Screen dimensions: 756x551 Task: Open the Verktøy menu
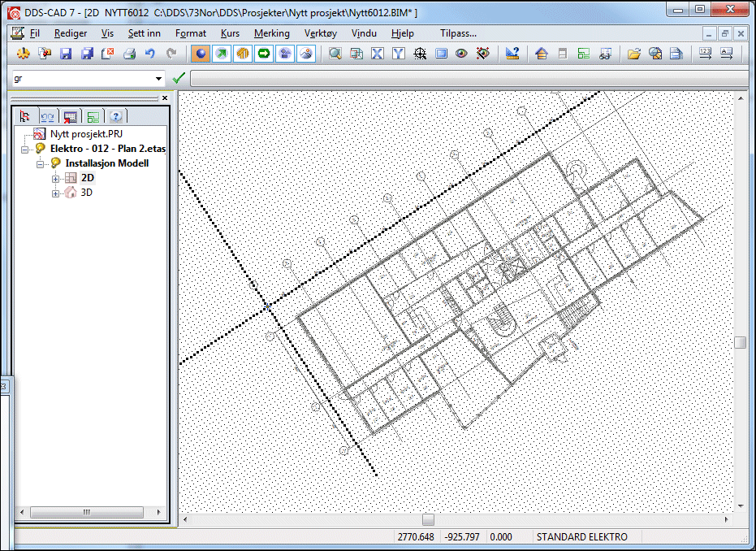pos(320,33)
